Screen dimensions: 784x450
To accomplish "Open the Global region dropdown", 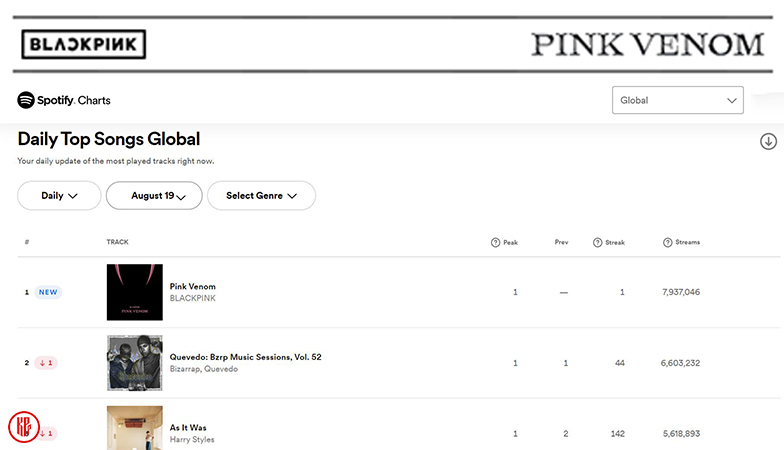I will 677,100.
